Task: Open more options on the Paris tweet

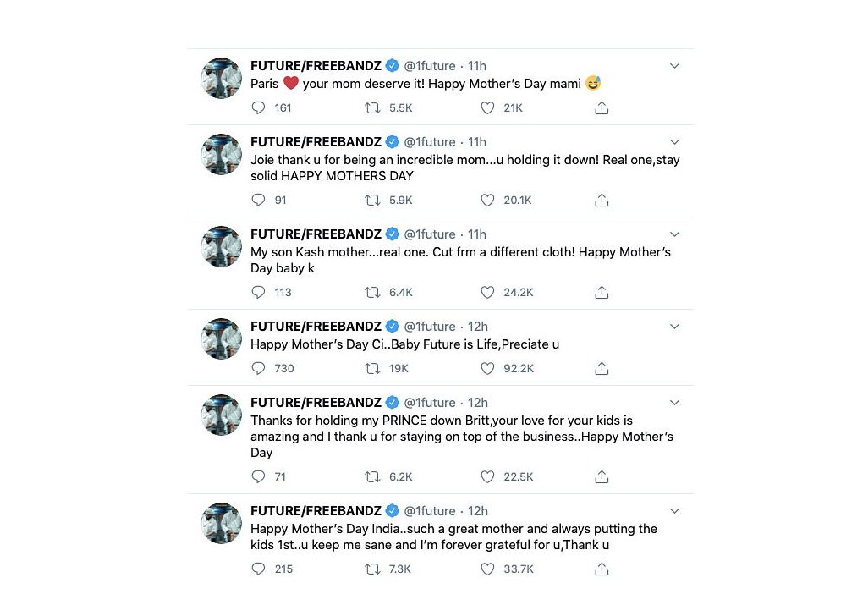Action: (x=674, y=66)
